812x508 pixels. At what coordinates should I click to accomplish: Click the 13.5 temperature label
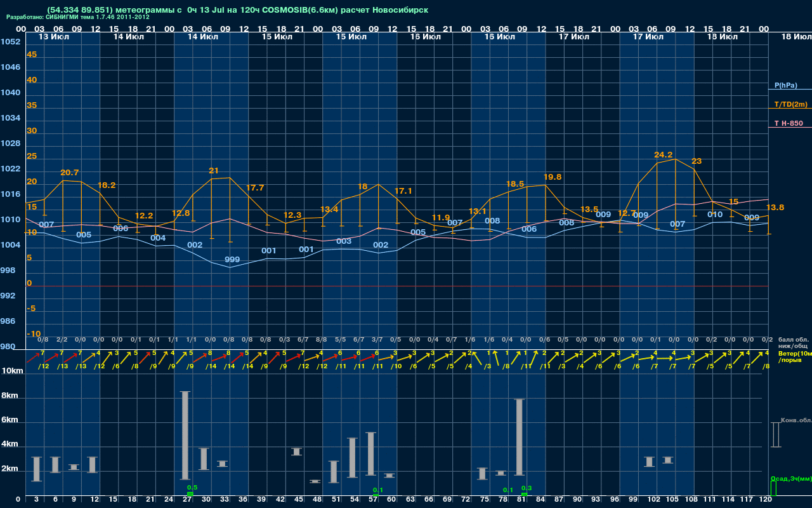tap(589, 210)
